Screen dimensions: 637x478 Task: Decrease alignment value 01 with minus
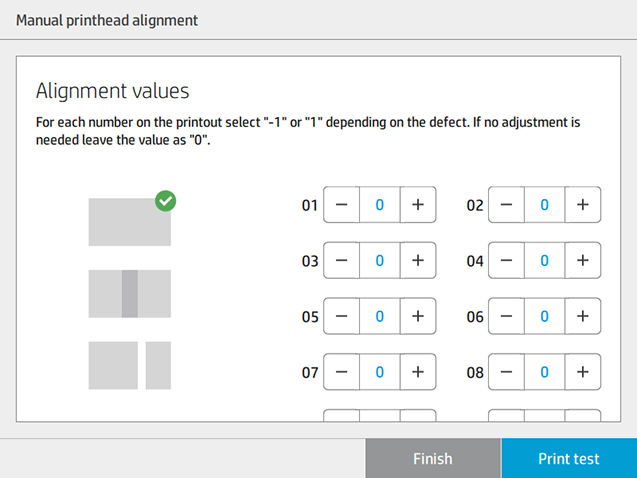point(342,205)
